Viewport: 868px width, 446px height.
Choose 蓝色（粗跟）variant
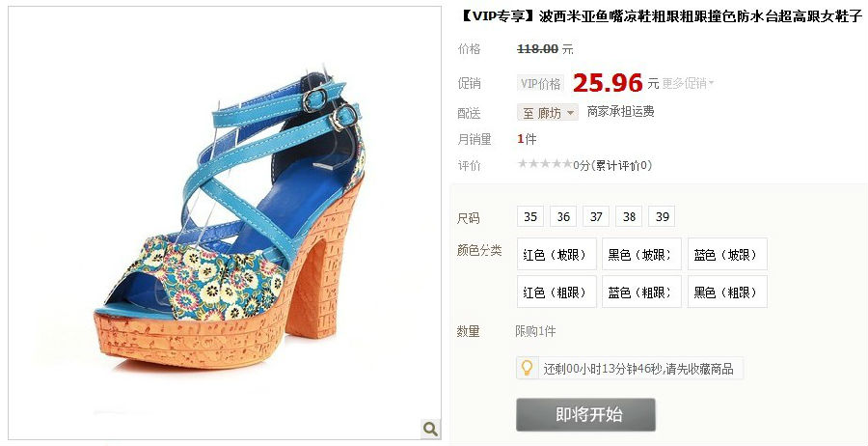641,292
